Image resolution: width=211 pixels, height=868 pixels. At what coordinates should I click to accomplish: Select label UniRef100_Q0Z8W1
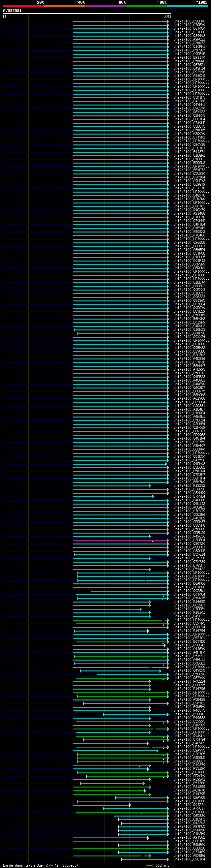point(190,591)
